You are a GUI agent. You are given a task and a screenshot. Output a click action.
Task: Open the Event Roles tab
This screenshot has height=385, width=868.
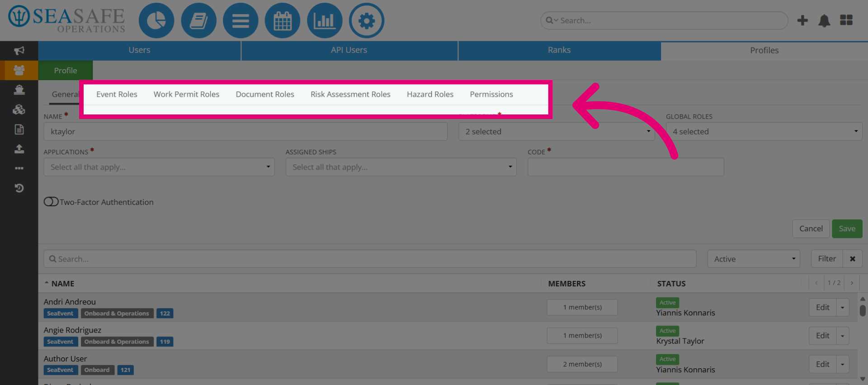click(x=117, y=94)
